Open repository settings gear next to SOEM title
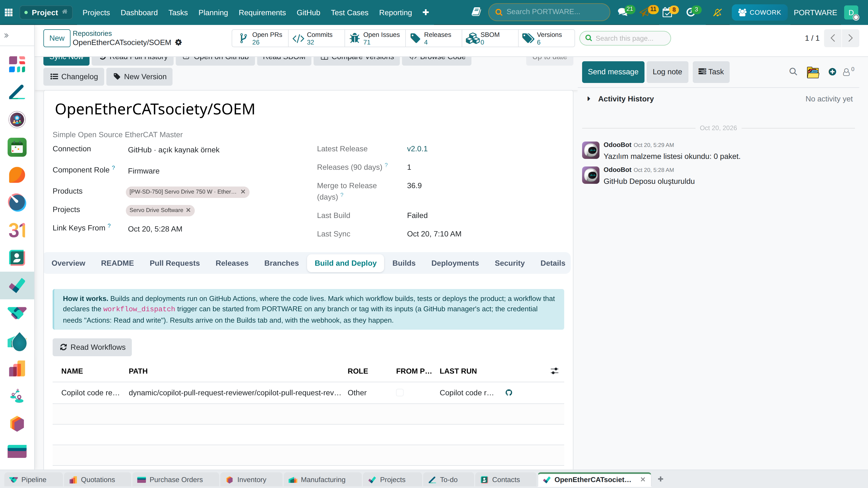Screen dimensions: 868x488 point(178,43)
